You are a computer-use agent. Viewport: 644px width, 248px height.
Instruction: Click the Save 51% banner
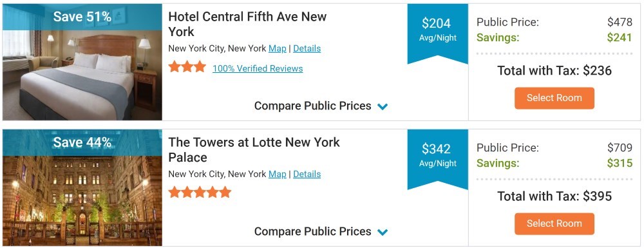pyautogui.click(x=82, y=17)
